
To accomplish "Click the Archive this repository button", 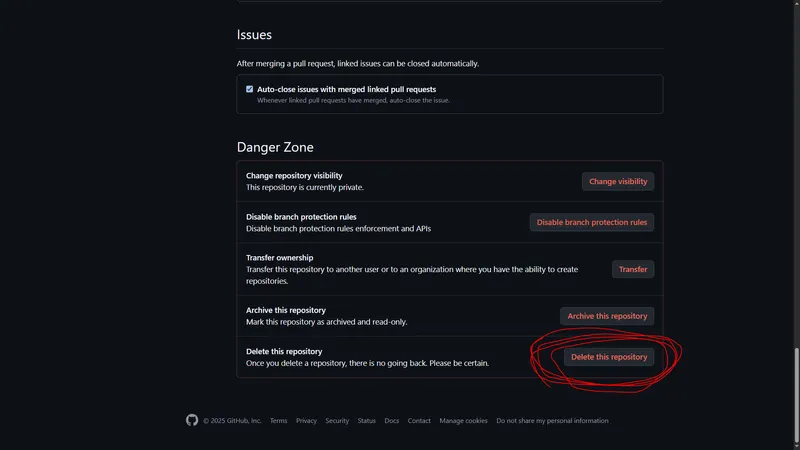I will click(x=607, y=316).
